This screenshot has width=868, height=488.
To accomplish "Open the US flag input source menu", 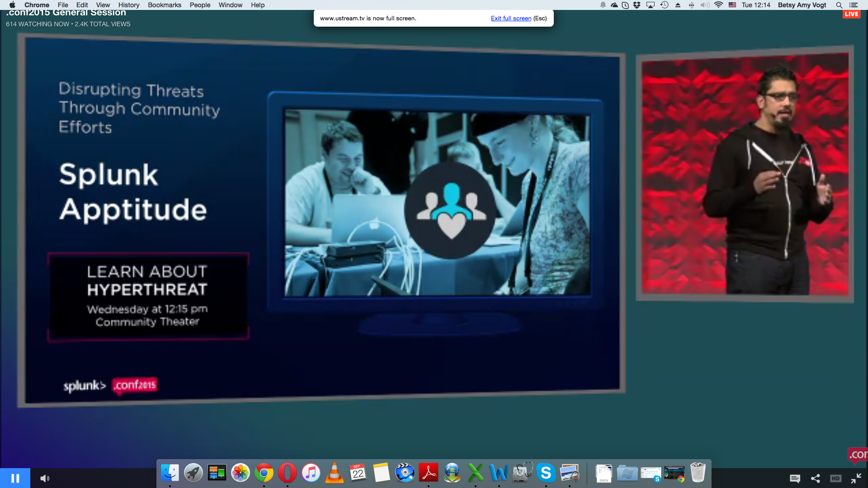I will 732,5.
